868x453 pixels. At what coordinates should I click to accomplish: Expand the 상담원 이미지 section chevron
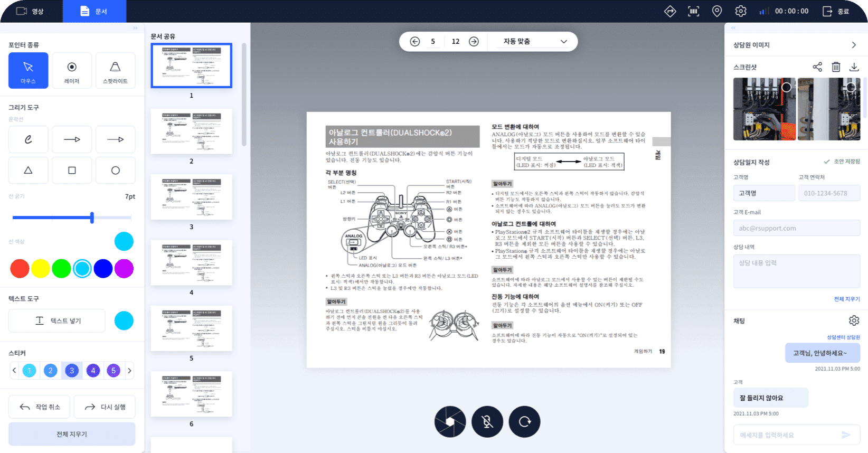(854, 45)
